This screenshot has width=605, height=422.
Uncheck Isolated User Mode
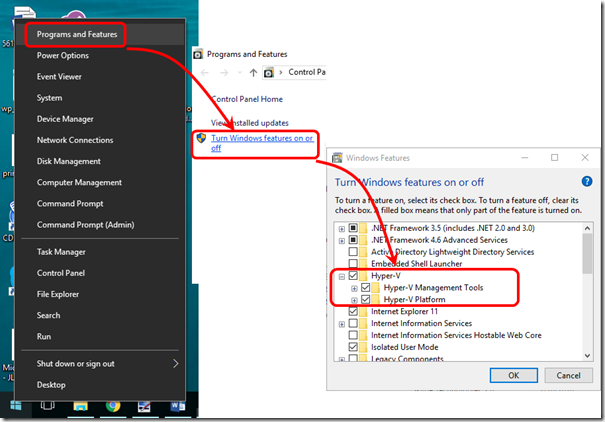353,347
